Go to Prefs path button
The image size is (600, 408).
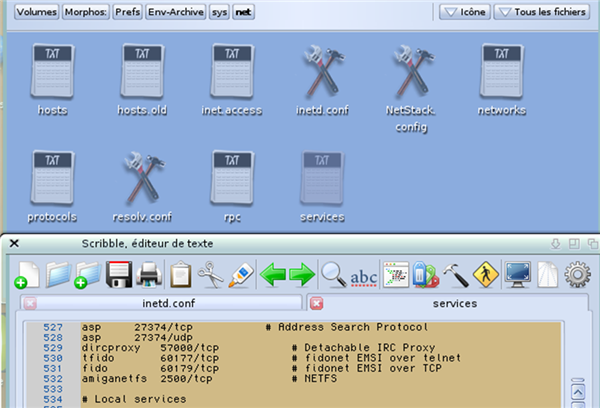127,12
